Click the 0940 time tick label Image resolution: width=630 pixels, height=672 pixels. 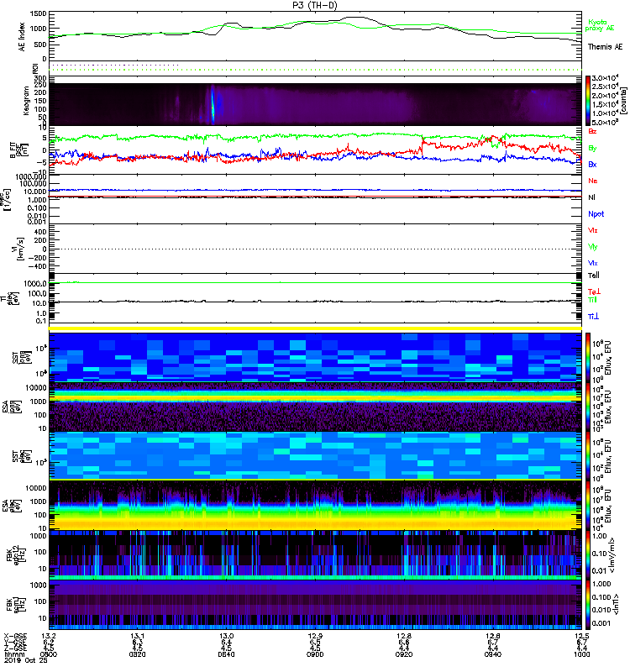coord(493,654)
